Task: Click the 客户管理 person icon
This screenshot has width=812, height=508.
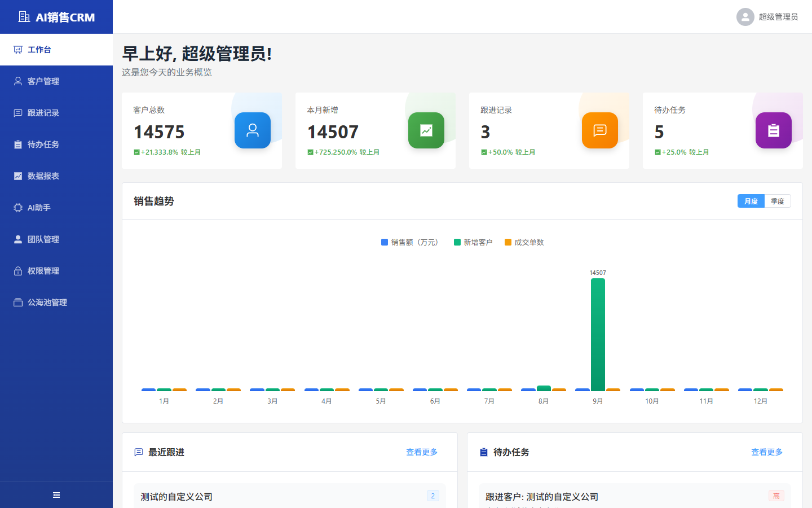Action: [x=18, y=81]
